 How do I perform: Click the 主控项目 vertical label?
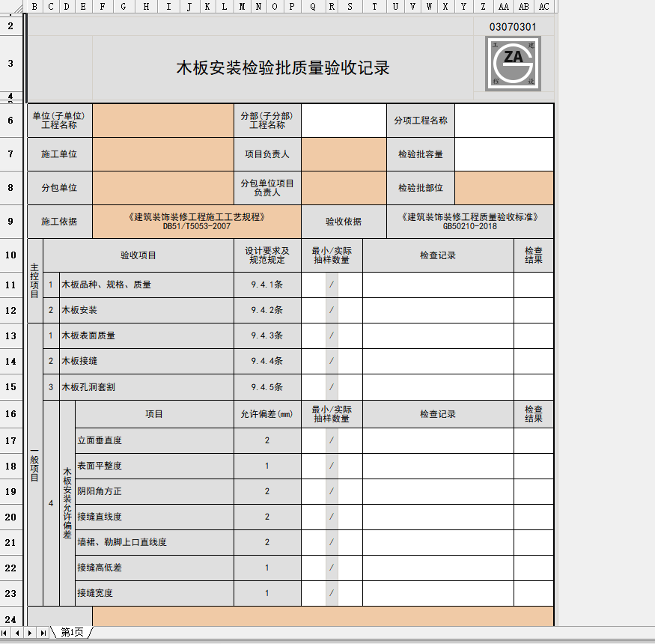[34, 280]
